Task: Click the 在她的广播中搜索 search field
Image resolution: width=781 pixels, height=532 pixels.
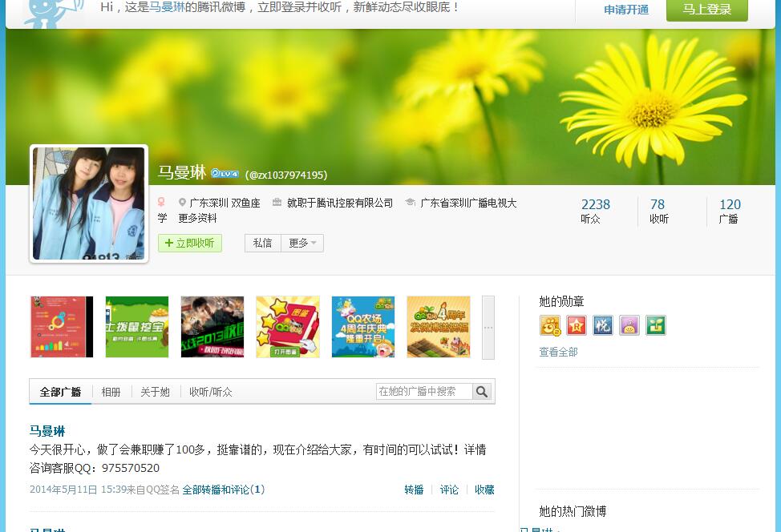Action: [x=424, y=392]
